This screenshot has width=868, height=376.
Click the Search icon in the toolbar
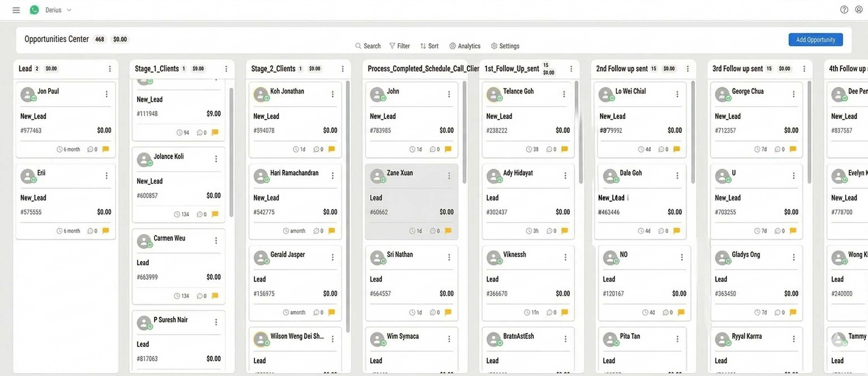[x=358, y=46]
